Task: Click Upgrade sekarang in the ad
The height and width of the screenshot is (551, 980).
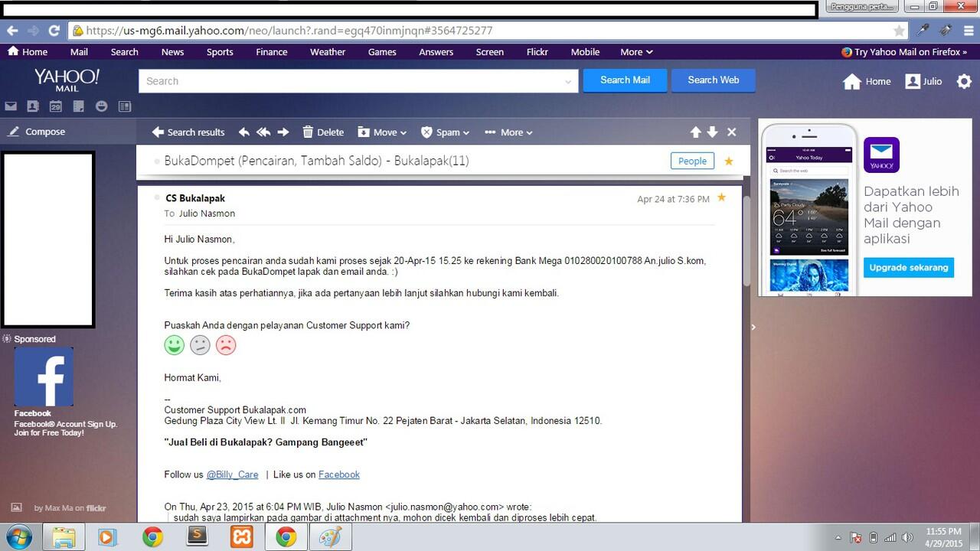Action: 909,267
